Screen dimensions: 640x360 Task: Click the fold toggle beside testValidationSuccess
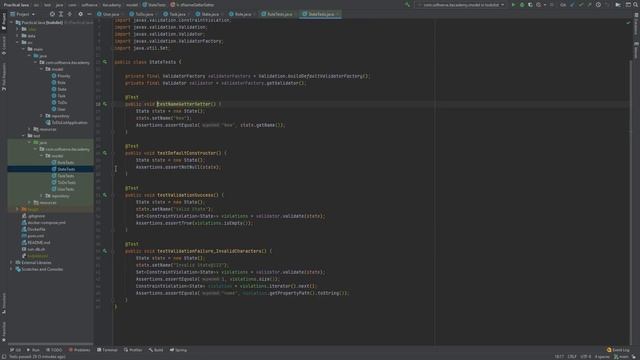[x=113, y=195]
